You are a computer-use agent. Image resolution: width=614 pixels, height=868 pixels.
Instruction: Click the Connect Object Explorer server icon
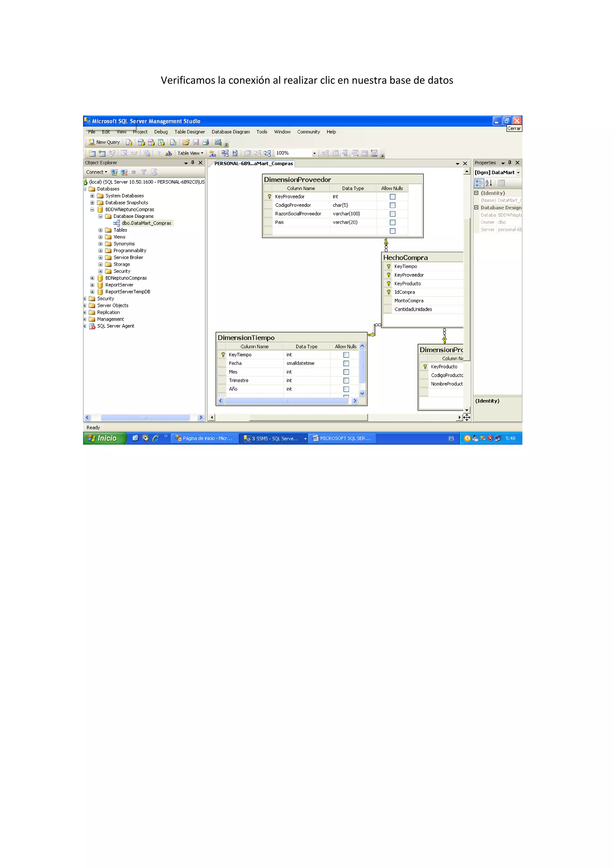(x=114, y=172)
